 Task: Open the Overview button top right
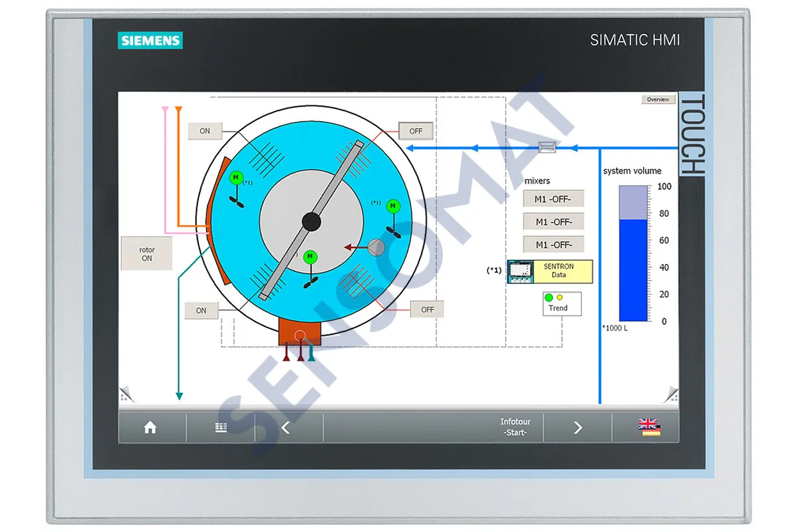pos(658,99)
